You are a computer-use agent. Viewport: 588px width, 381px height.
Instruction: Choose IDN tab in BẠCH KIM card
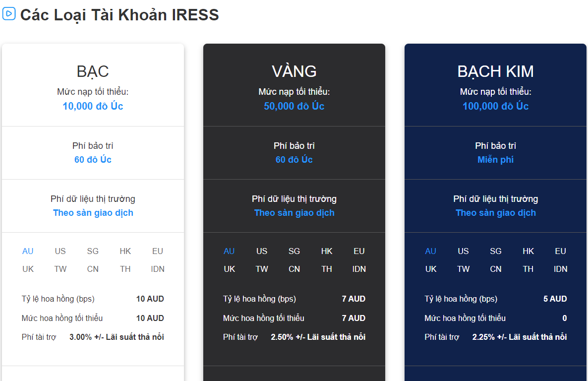tap(561, 269)
